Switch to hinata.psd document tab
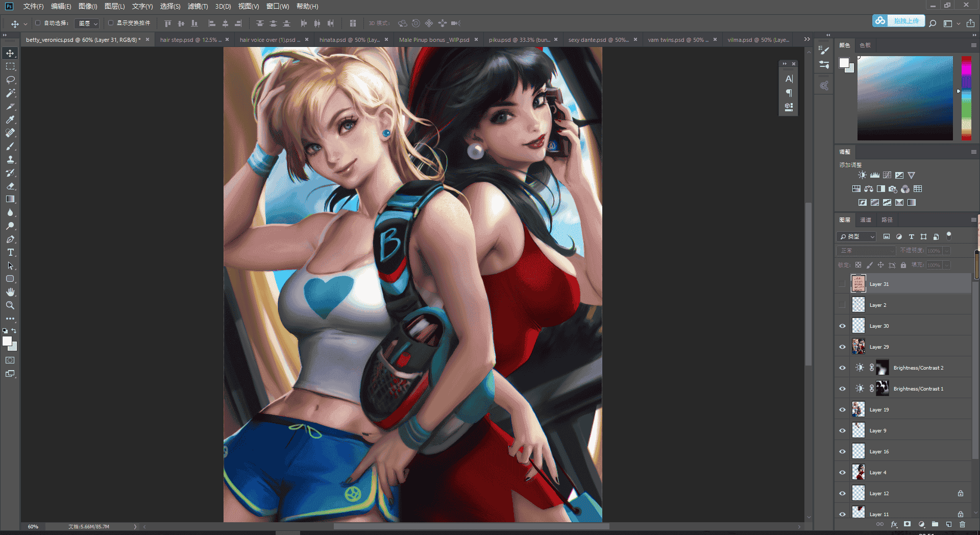 pos(350,39)
